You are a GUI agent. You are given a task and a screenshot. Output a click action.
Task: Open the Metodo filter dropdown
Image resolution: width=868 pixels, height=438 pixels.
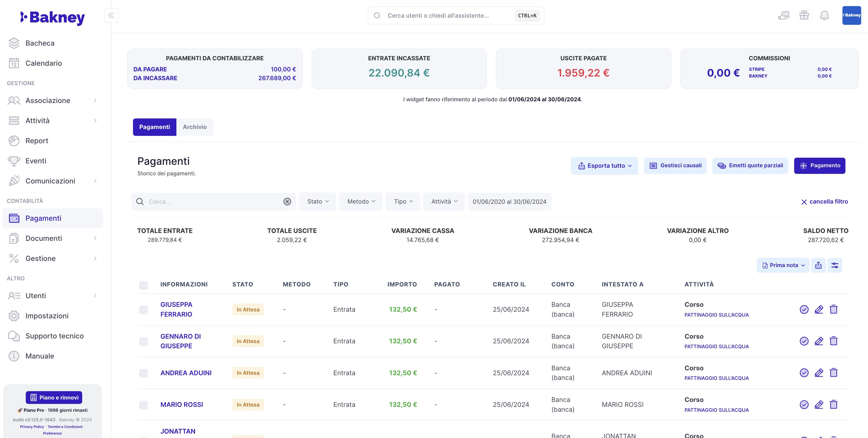point(361,202)
